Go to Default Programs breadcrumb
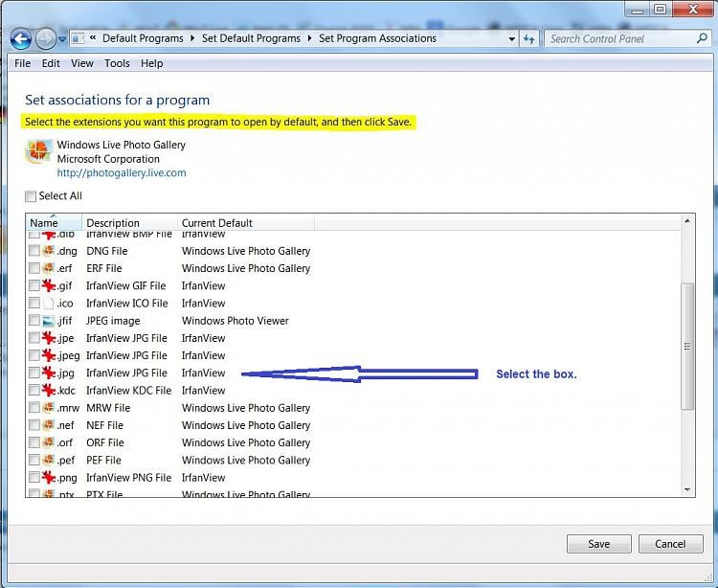718x588 pixels. pos(143,38)
